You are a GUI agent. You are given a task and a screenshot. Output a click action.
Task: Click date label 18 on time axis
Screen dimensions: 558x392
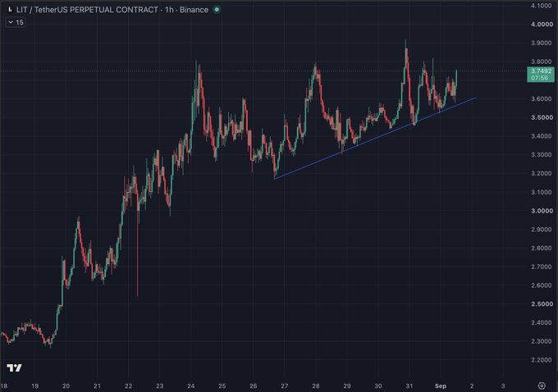pyautogui.click(x=3, y=386)
